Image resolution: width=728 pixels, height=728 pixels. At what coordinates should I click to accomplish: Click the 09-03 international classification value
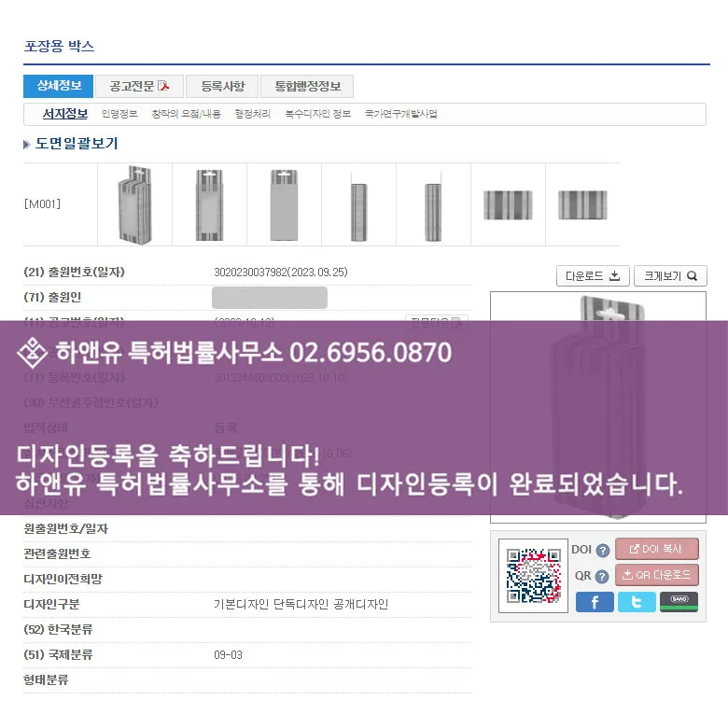click(x=228, y=654)
